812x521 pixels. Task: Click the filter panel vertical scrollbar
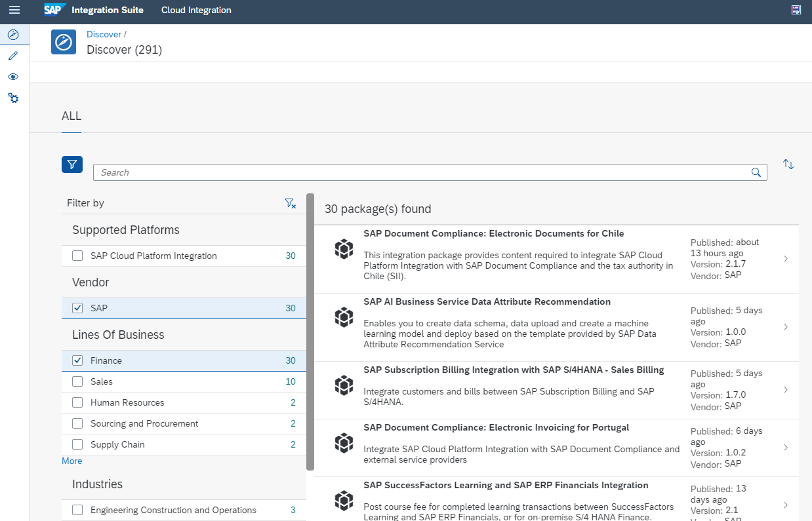click(310, 332)
